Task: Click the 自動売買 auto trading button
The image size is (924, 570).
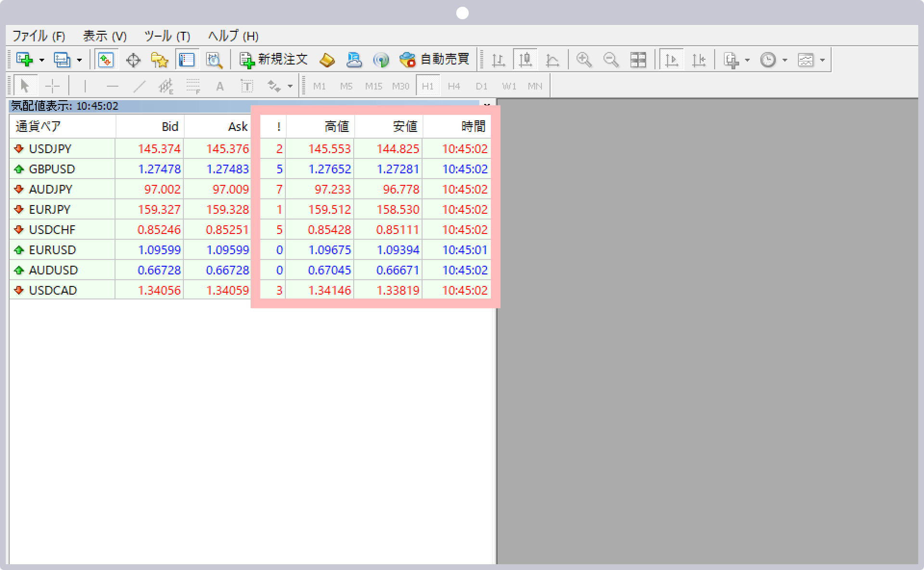Action: click(434, 60)
